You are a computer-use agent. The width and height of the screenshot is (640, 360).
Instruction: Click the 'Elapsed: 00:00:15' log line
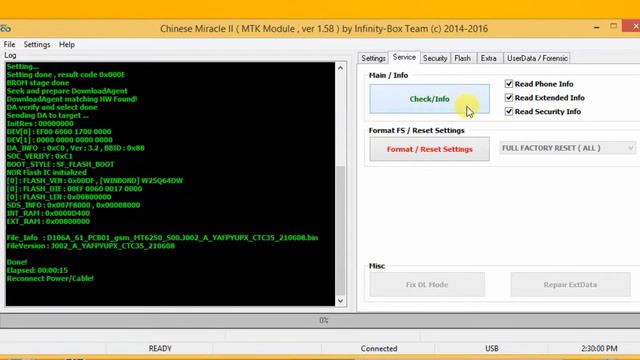pos(37,270)
